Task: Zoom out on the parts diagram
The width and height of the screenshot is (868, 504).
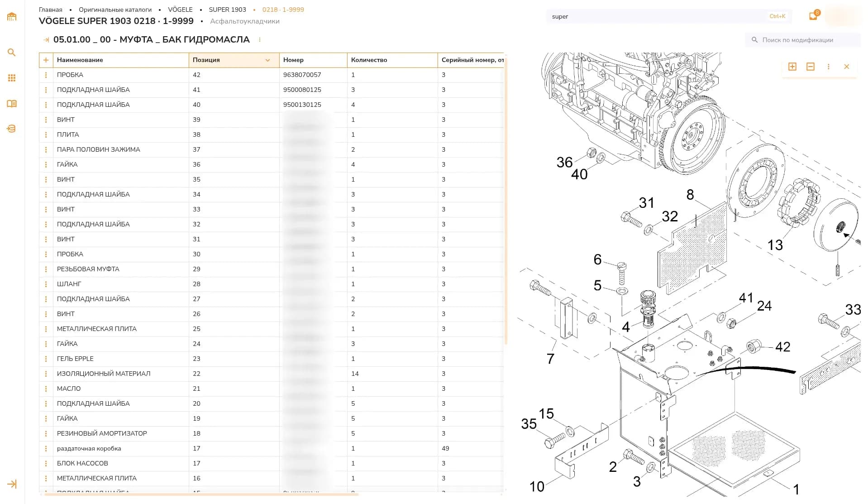Action: point(811,67)
